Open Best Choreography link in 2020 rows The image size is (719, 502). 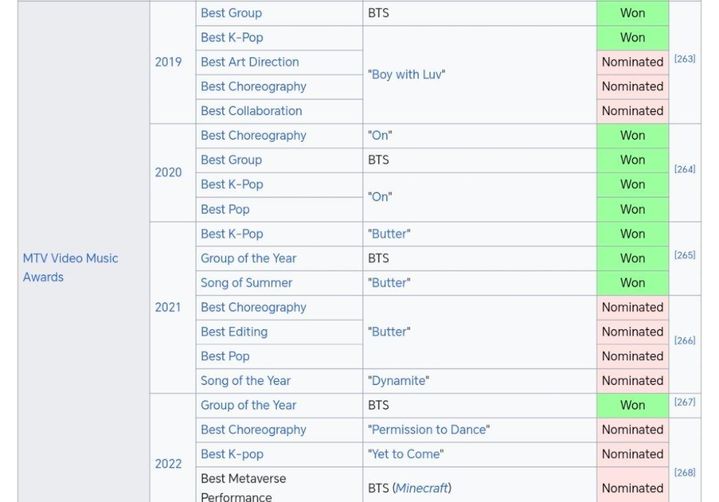(x=253, y=136)
